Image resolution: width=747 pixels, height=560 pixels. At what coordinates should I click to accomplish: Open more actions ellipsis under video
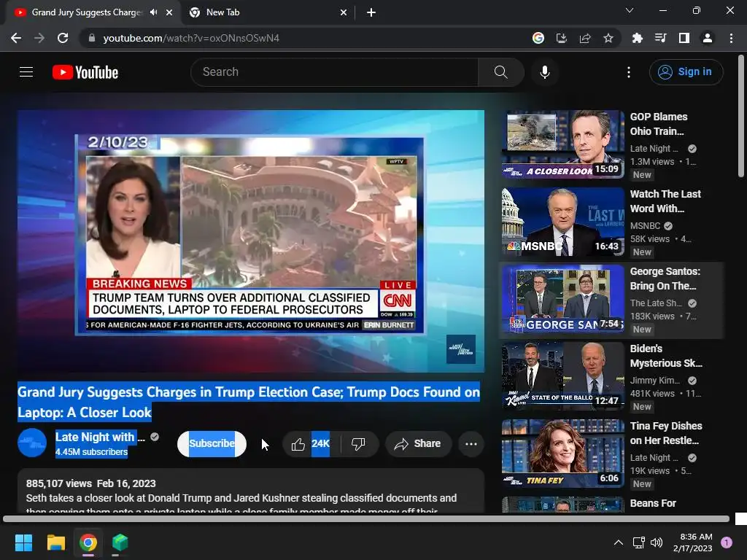click(x=471, y=444)
